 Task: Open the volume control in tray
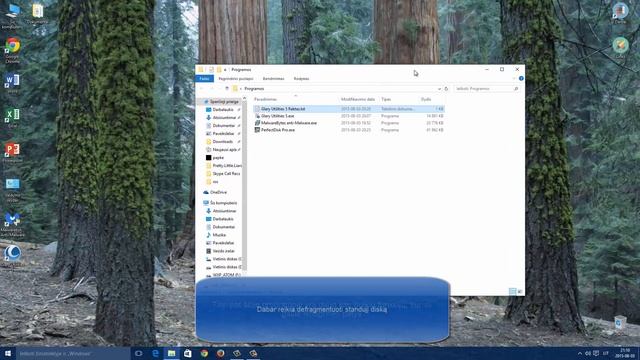[x=588, y=353]
